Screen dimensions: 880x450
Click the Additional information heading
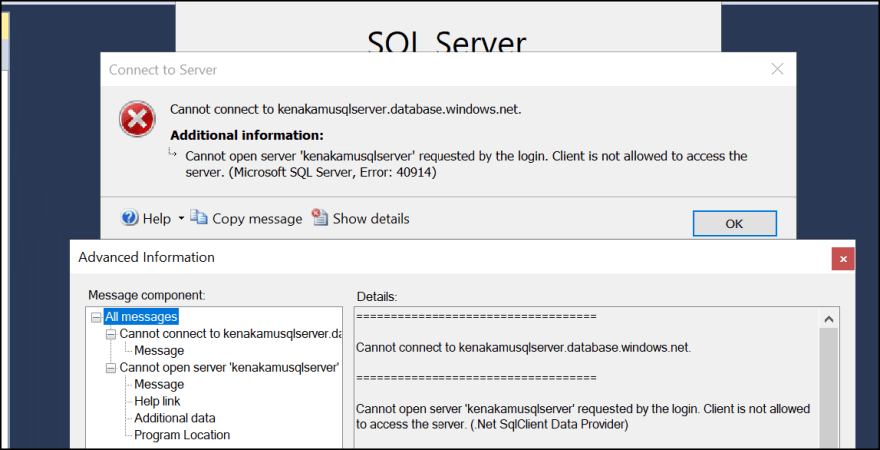(x=247, y=135)
